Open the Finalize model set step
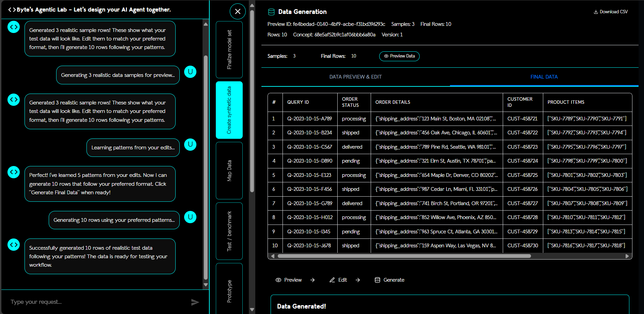 click(229, 50)
